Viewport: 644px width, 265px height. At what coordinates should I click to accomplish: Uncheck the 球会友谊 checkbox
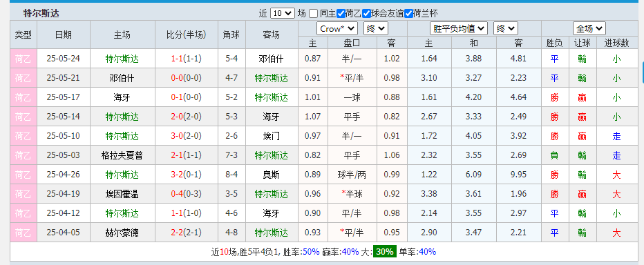(367, 14)
